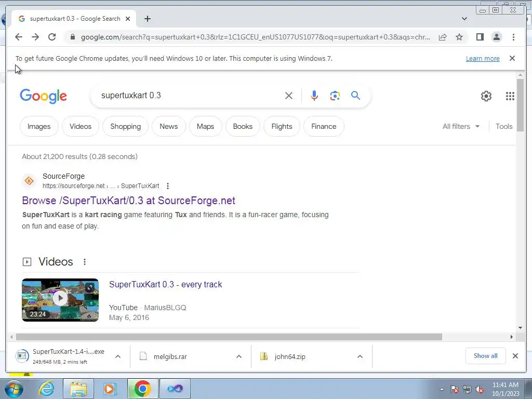532x399 pixels.
Task: Filter results by Shopping
Action: (125, 126)
